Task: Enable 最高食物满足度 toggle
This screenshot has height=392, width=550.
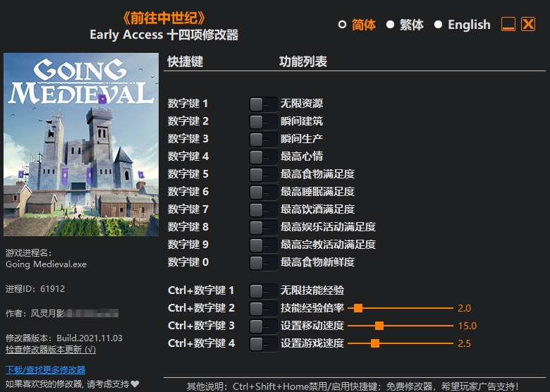Action: click(x=263, y=174)
